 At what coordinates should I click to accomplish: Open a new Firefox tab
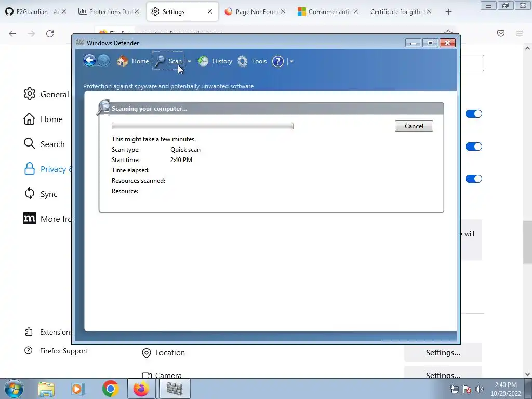448,12
